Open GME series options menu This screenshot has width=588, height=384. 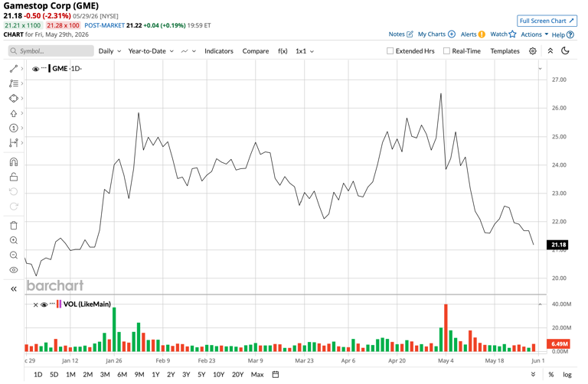click(x=44, y=68)
